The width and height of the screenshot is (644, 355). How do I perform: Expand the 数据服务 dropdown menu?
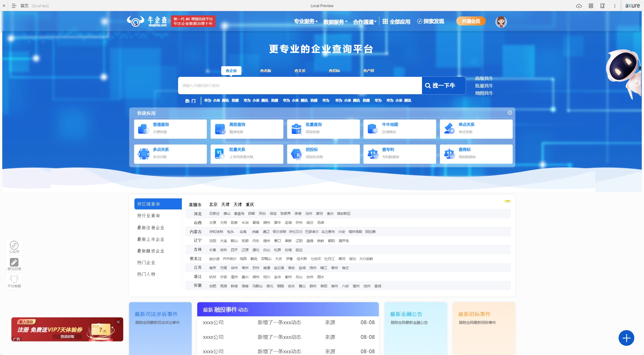335,22
